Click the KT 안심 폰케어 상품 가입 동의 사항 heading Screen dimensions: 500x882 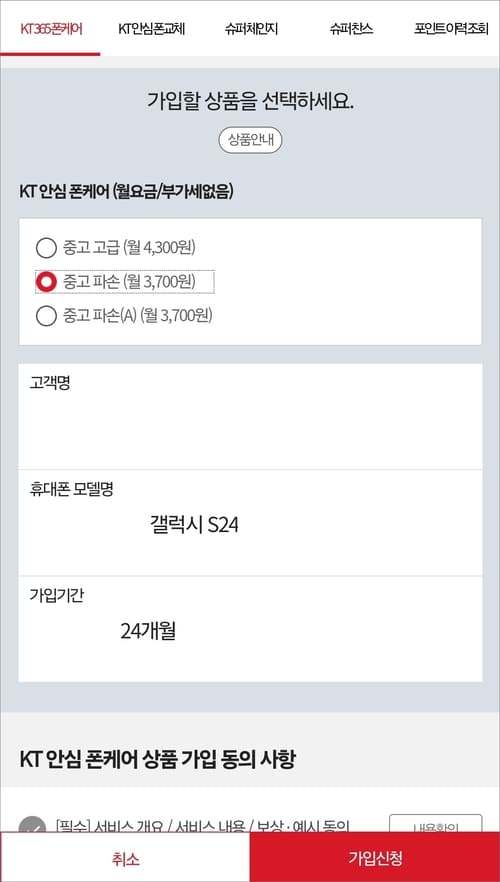157,760
